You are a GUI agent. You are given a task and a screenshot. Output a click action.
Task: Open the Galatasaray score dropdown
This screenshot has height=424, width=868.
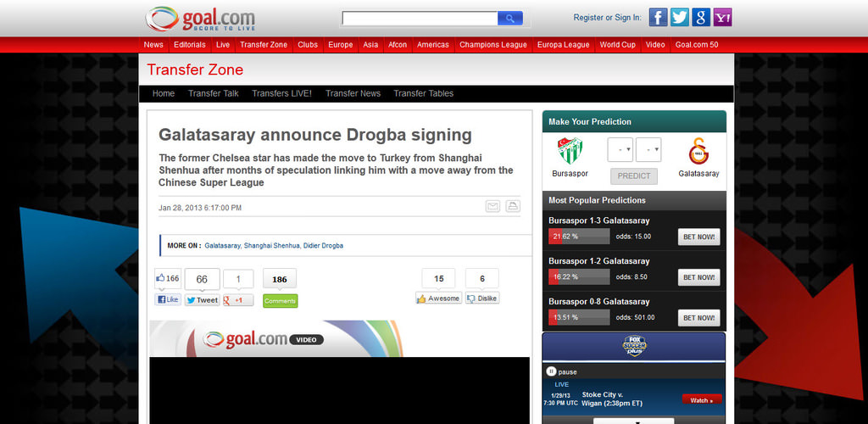648,149
